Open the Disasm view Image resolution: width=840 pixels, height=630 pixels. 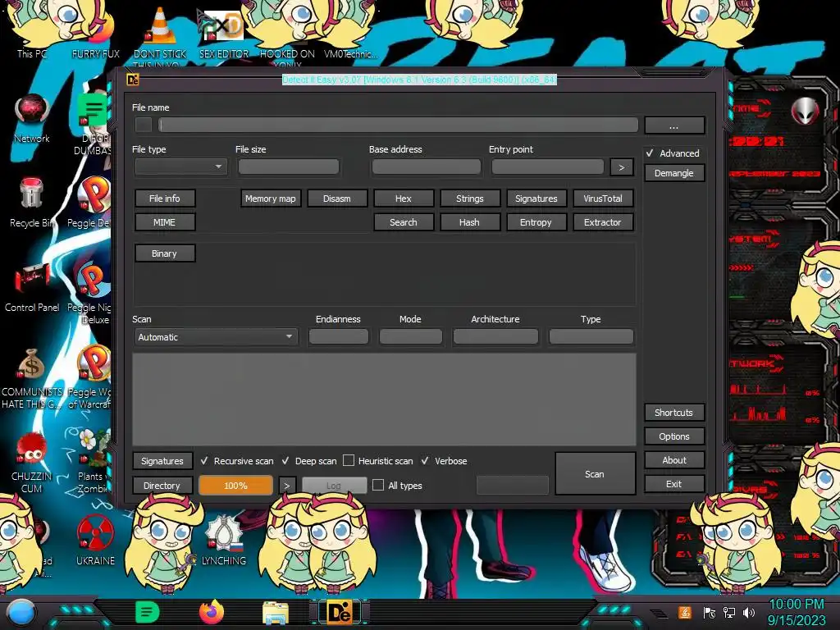pos(337,199)
